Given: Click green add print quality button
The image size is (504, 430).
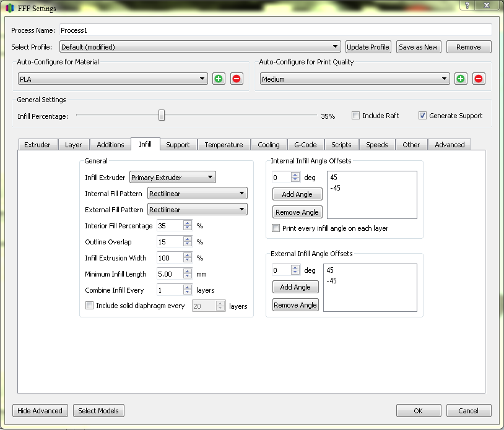Looking at the screenshot, I should pos(461,79).
